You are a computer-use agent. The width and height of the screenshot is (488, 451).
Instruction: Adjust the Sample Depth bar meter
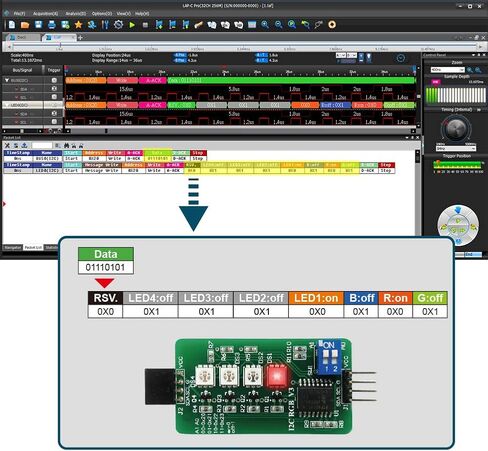[x=456, y=95]
